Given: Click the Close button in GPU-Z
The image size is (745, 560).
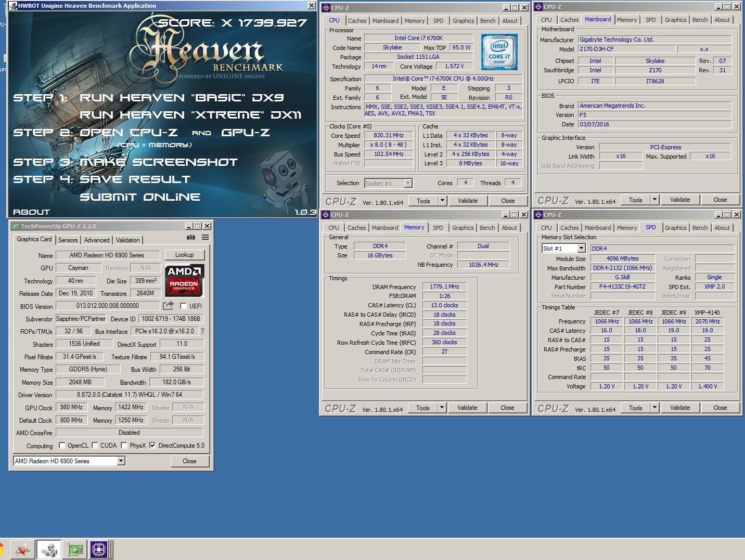Looking at the screenshot, I should pyautogui.click(x=189, y=461).
